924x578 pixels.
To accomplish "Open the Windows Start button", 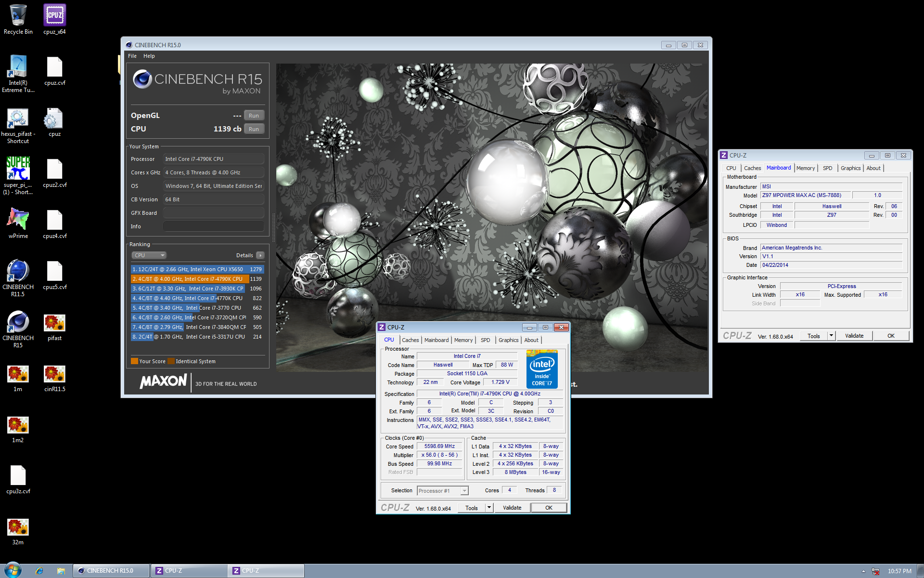I will coord(13,571).
